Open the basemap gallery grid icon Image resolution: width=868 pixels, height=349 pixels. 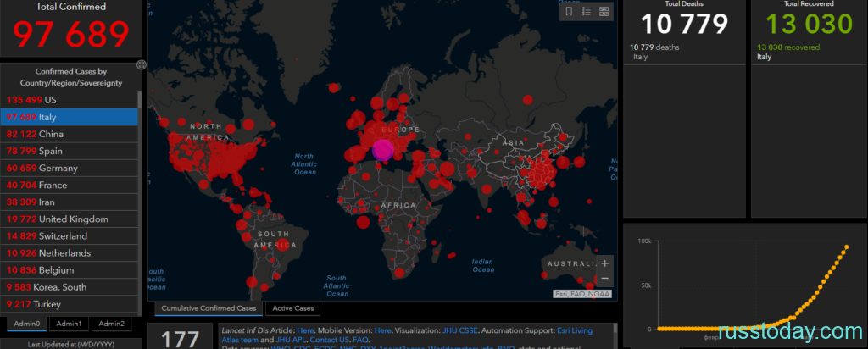tap(604, 12)
